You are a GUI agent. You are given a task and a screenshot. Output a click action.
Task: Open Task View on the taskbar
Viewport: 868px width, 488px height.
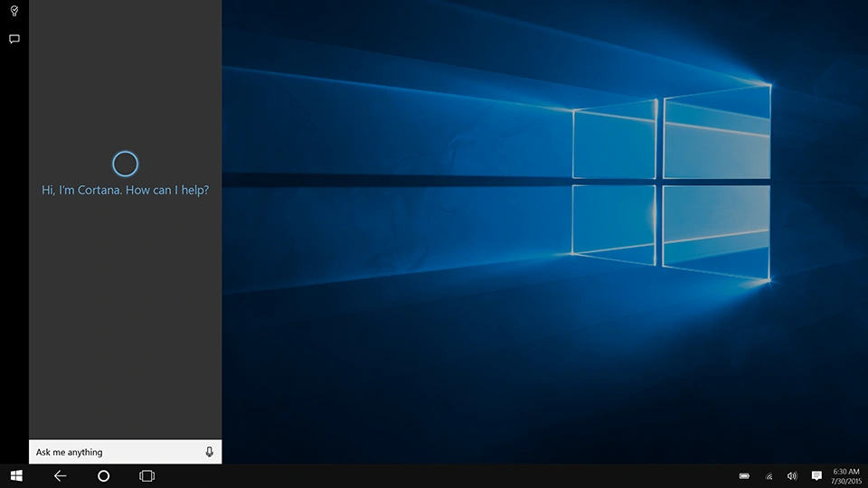[x=146, y=476]
